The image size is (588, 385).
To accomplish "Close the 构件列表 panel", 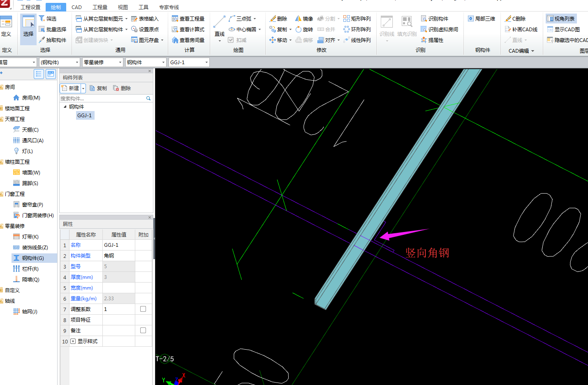I will coord(150,71).
